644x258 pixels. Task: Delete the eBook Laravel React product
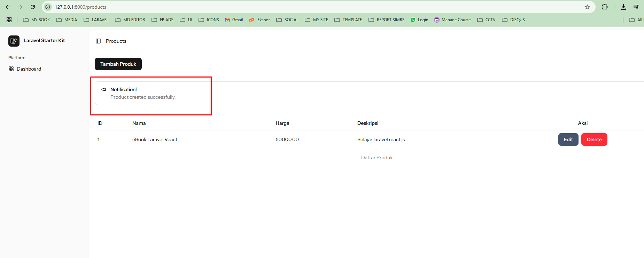coord(594,139)
